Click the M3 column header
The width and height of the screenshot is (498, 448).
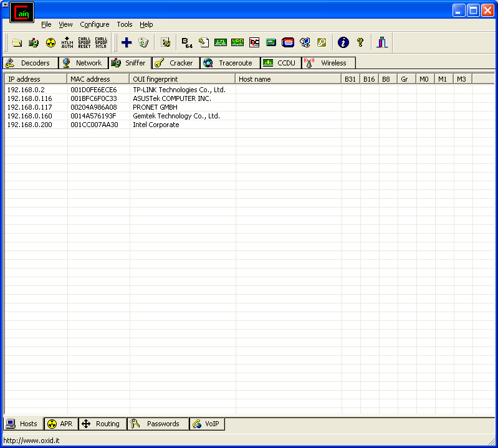click(462, 79)
